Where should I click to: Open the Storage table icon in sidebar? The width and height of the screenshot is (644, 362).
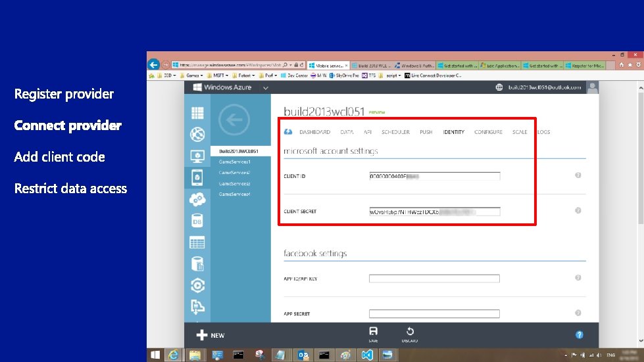197,242
